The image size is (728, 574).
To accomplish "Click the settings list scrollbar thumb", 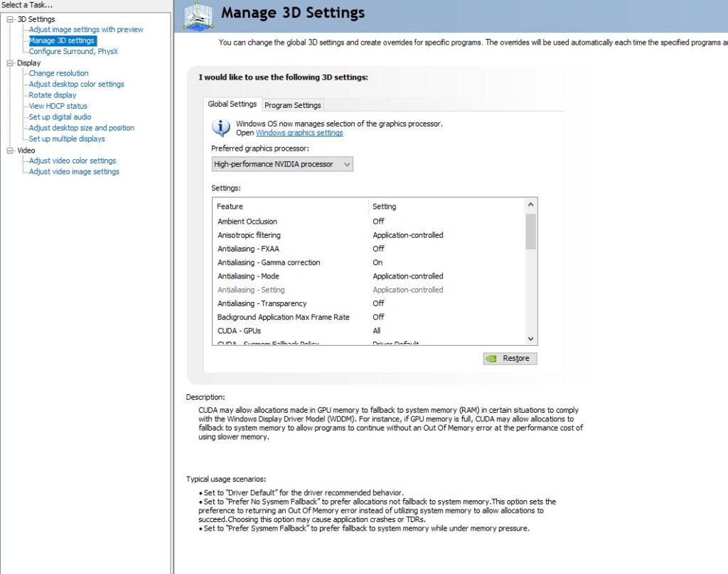I will (x=530, y=231).
